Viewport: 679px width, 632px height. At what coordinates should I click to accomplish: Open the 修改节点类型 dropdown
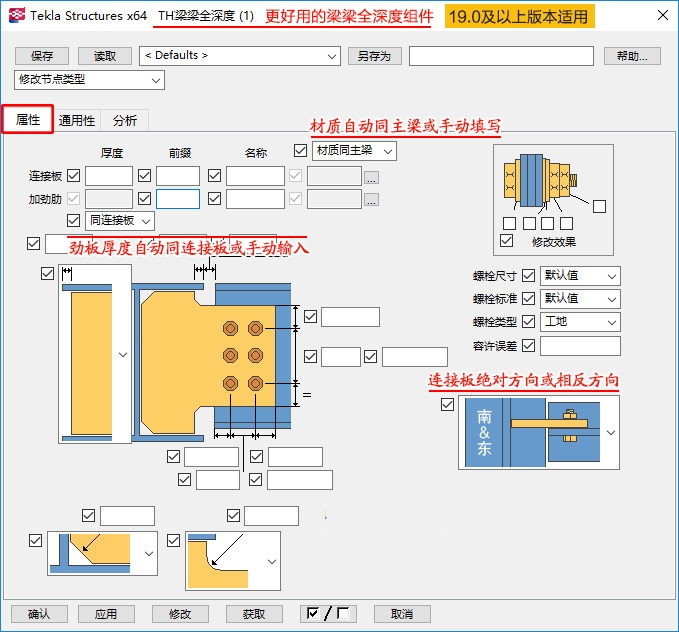90,80
